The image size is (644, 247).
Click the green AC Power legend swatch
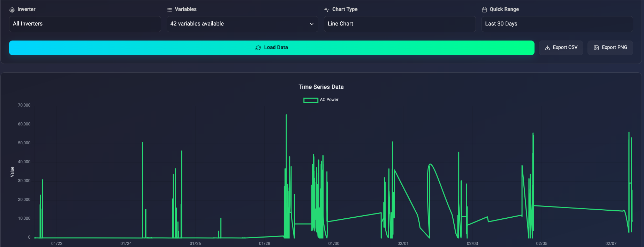coord(311,100)
